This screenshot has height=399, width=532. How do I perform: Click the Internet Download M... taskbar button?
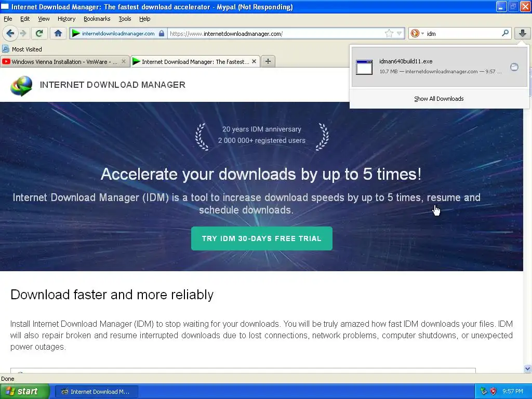(x=96, y=392)
